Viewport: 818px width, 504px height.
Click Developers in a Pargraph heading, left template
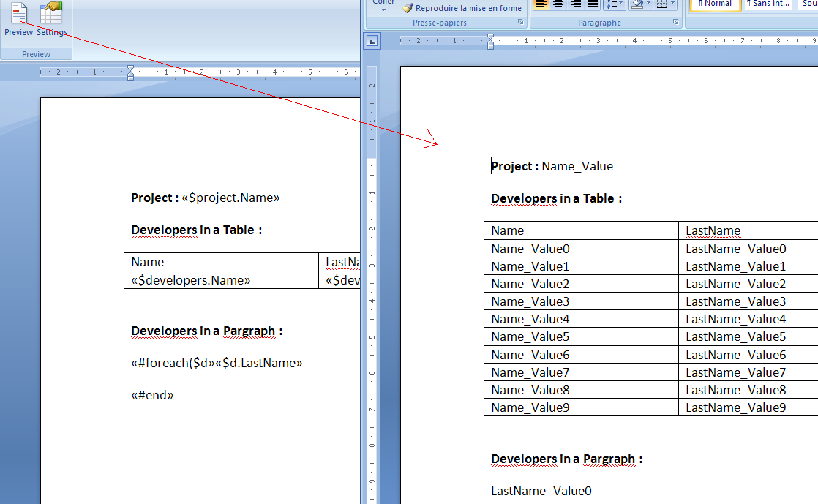pyautogui.click(x=207, y=331)
